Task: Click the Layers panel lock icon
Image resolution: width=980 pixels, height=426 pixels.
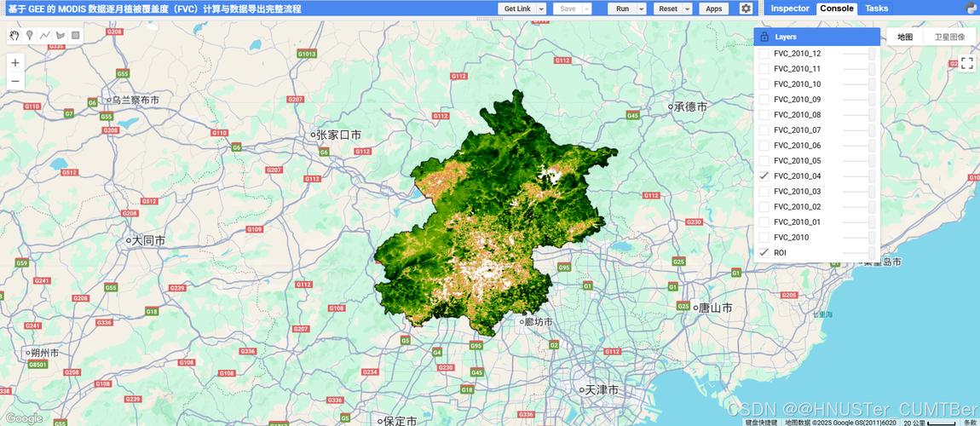Action: 764,37
